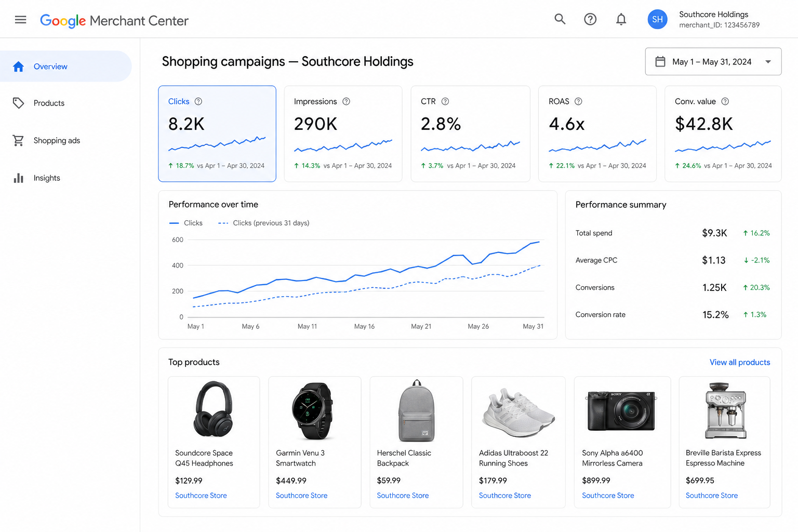
Task: Click the calendar icon in date picker
Action: (660, 61)
